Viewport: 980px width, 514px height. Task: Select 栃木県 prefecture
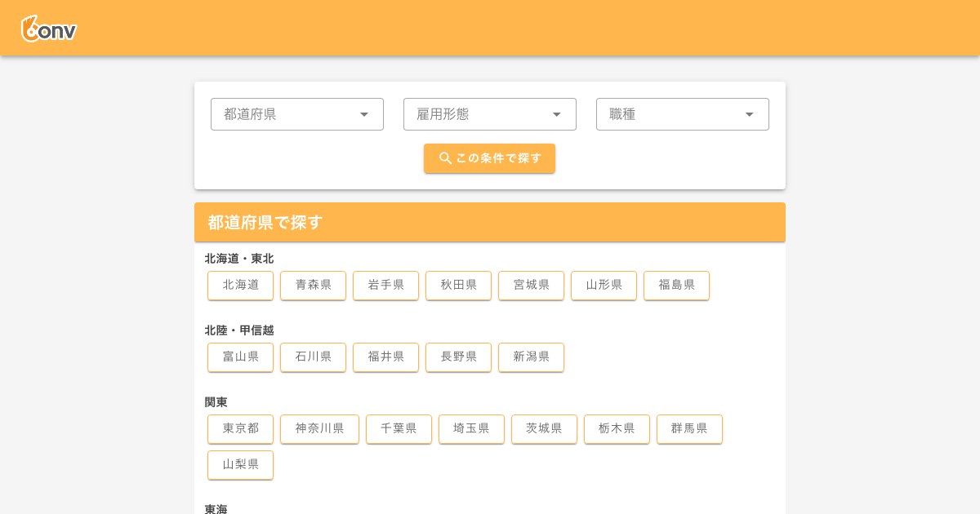coord(617,429)
